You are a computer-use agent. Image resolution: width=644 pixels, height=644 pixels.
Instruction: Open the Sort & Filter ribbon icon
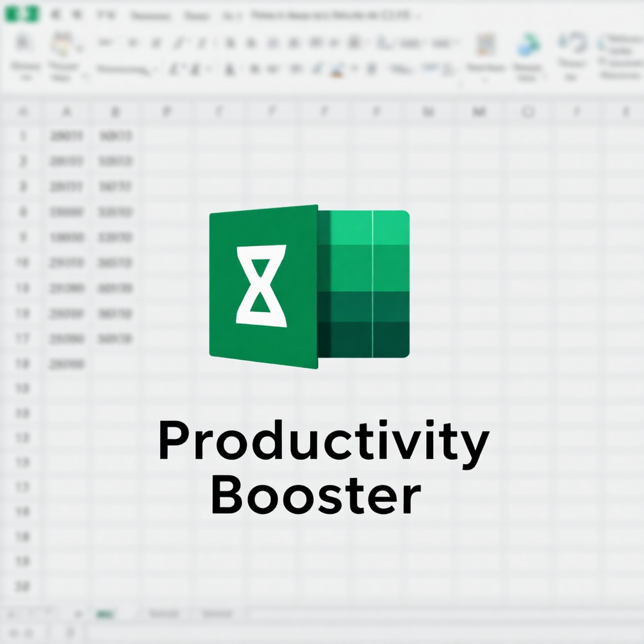(570, 51)
